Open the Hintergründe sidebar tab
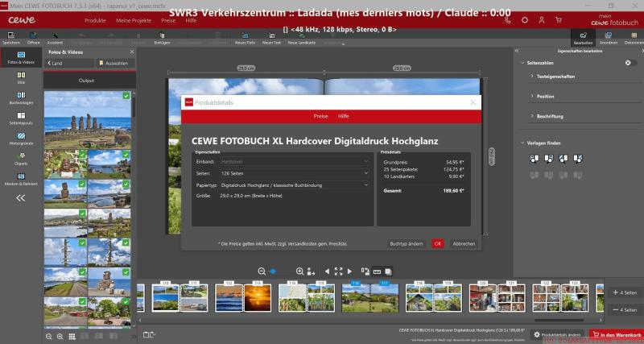 (x=22, y=139)
